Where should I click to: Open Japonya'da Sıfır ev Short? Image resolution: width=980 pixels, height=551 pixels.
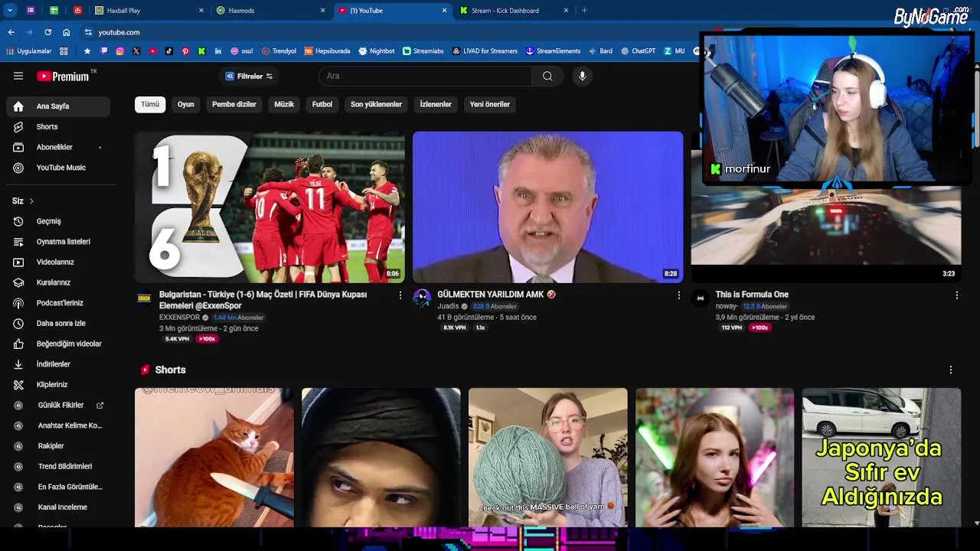pyautogui.click(x=881, y=458)
